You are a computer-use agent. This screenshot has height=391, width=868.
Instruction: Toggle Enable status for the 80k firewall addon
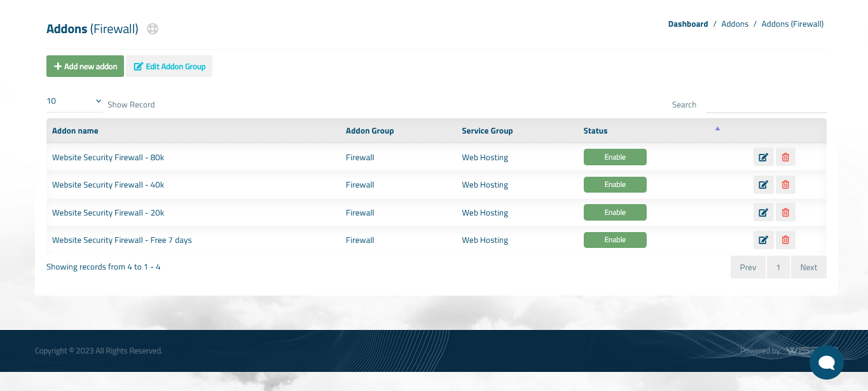[x=615, y=157]
